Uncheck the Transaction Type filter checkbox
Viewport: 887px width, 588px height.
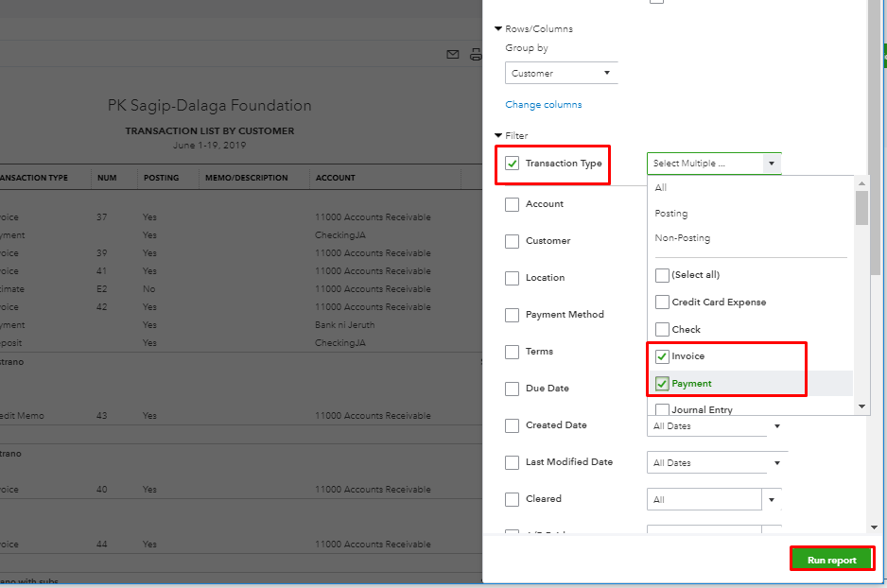pos(513,164)
